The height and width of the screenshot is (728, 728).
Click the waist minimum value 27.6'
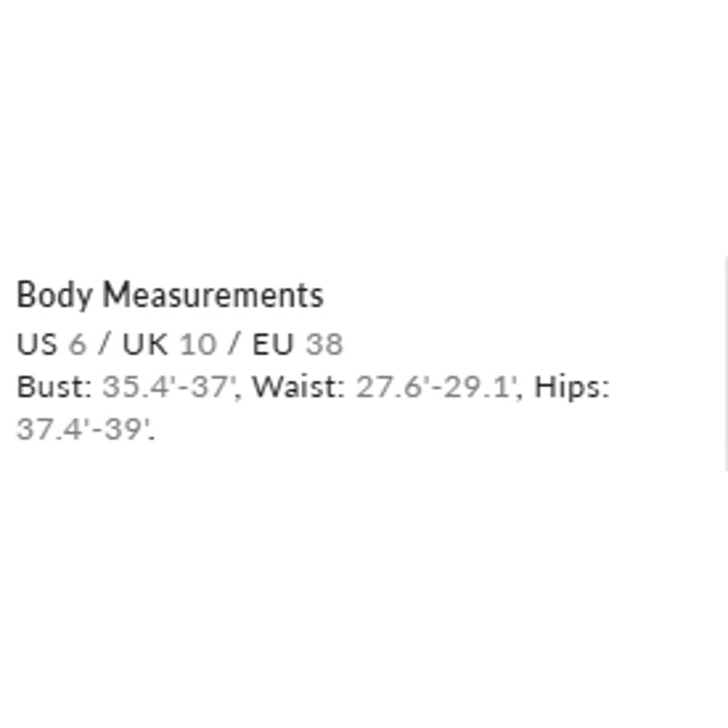[x=387, y=387]
